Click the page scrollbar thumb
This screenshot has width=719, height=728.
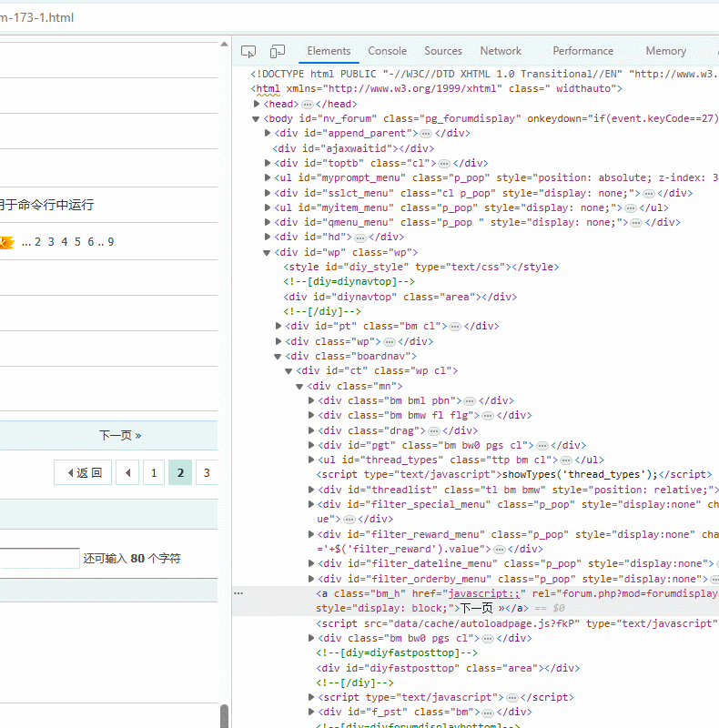coord(224,715)
